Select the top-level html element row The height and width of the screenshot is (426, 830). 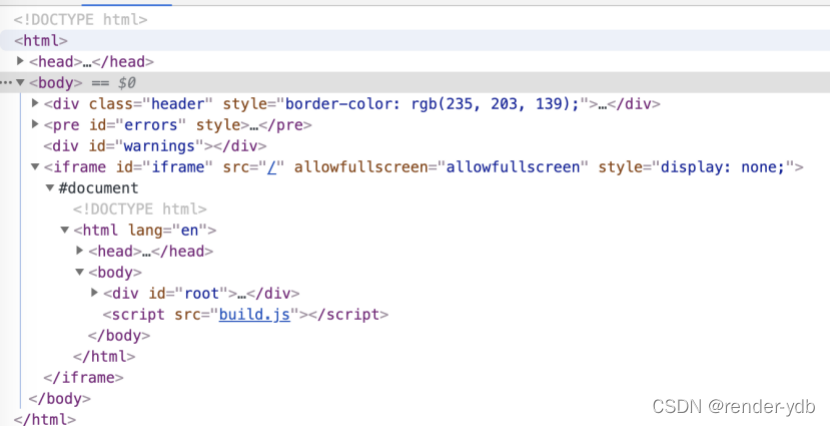coord(415,41)
